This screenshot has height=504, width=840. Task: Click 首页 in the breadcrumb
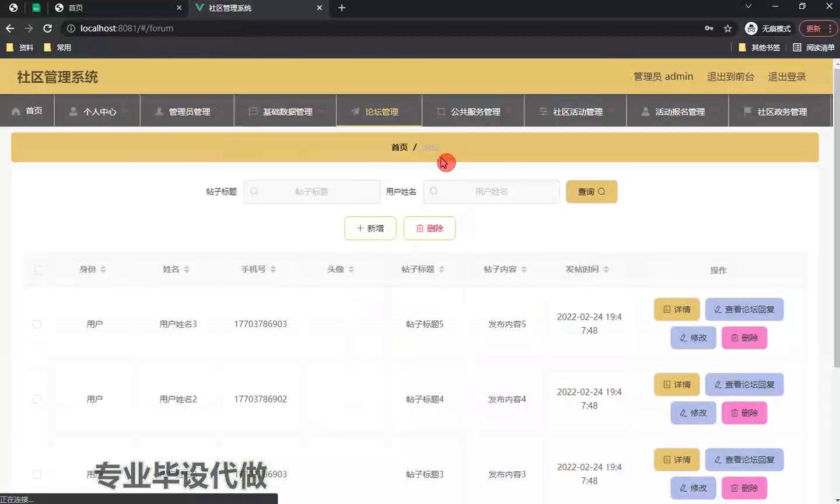tap(400, 147)
